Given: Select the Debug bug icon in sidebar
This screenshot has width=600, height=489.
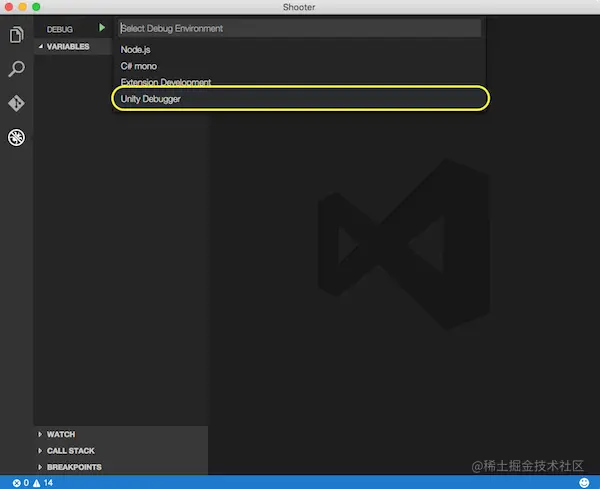Looking at the screenshot, I should tap(16, 137).
